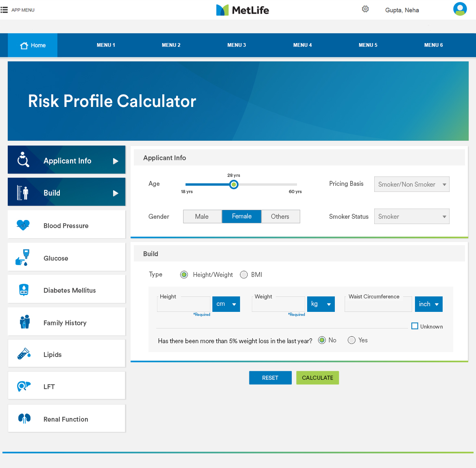The image size is (476, 468).
Task: Choose Yes for 5% weight loss
Action: click(352, 340)
